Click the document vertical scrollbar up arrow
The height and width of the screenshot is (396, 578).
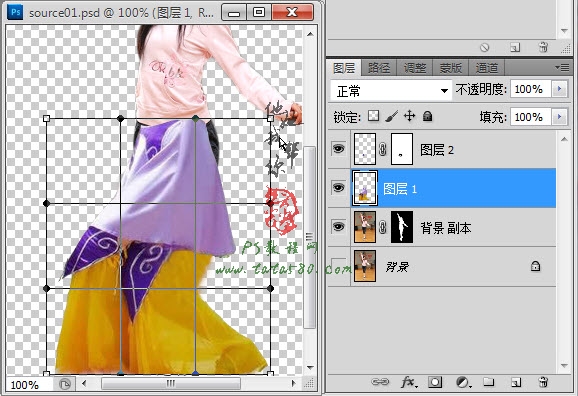310,34
